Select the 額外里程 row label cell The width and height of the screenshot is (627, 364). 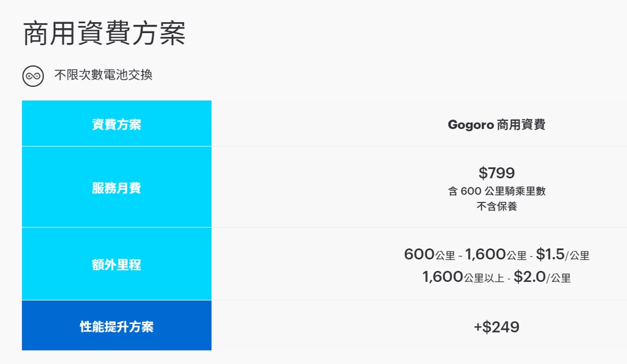pyautogui.click(x=116, y=265)
